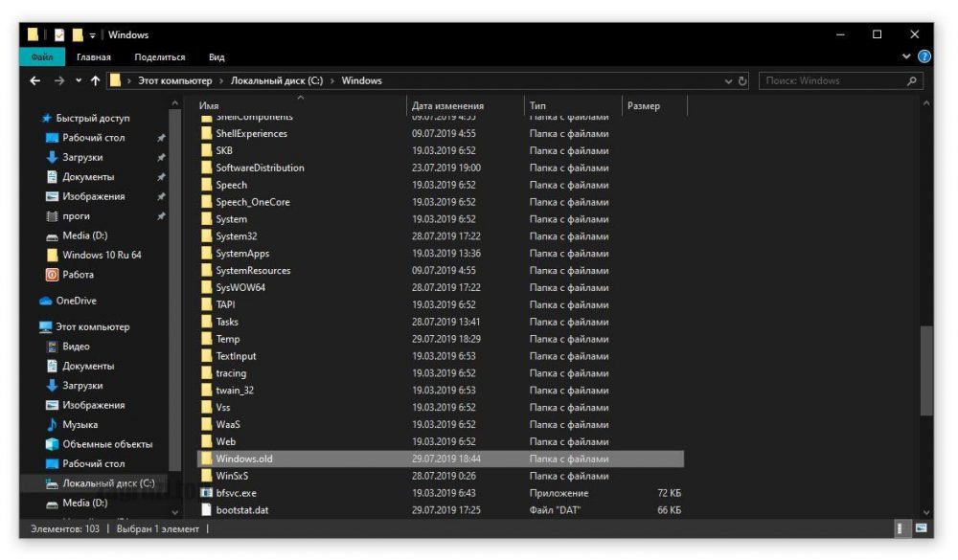958x560 pixels.
Task: Open the Поделиться ribbon tab
Action: [x=160, y=57]
